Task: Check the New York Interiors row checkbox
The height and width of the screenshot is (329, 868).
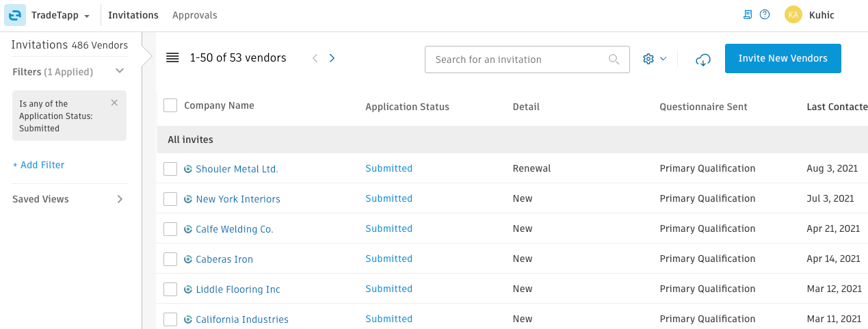Action: tap(170, 199)
